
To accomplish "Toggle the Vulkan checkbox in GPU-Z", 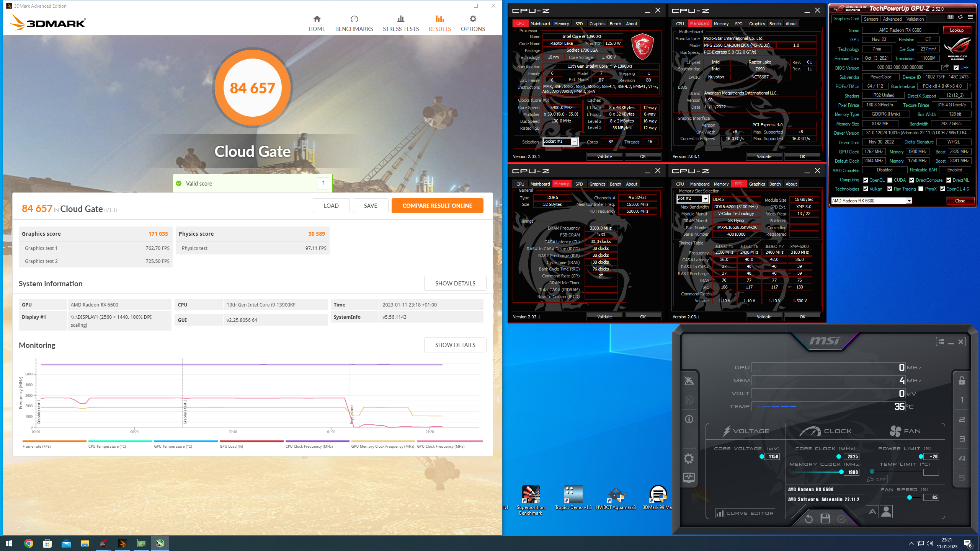I will tap(866, 189).
